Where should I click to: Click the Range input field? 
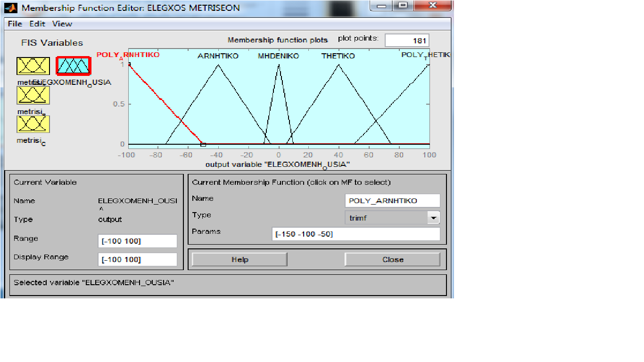(x=138, y=241)
